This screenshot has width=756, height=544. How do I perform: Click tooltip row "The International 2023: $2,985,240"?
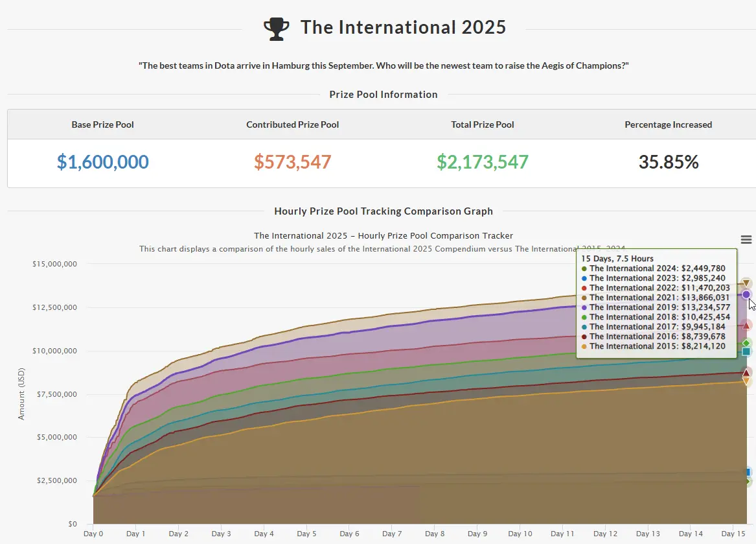653,278
